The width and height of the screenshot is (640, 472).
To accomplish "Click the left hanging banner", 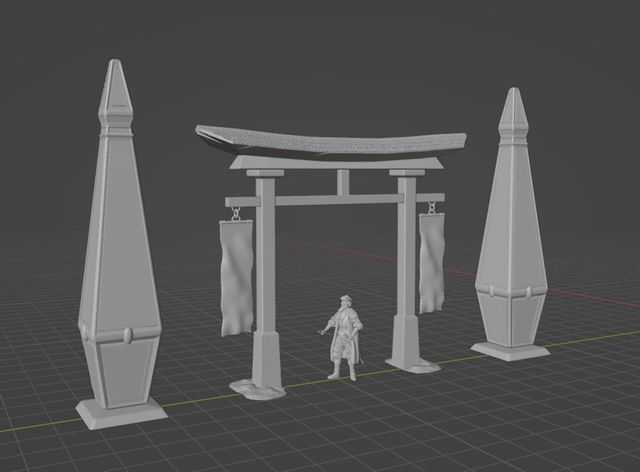I will (236, 275).
